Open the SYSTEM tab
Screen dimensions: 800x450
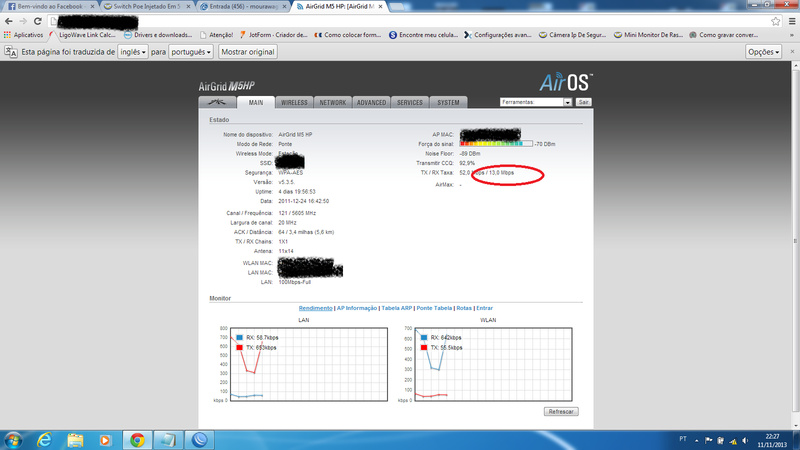[x=448, y=102]
